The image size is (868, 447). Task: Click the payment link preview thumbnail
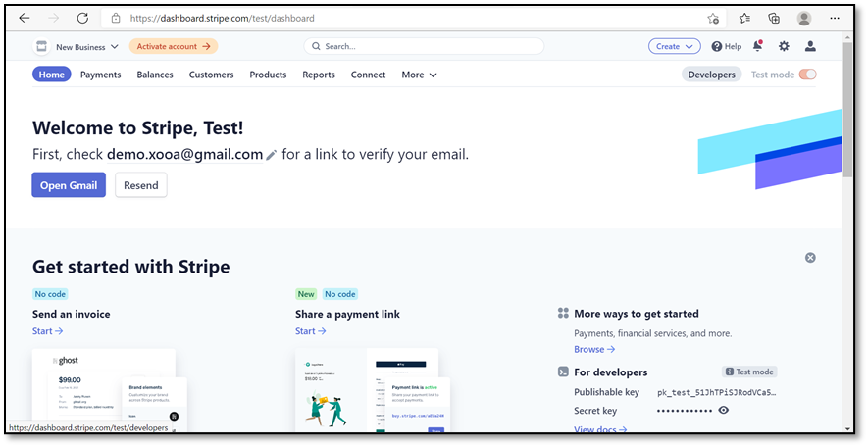[373, 390]
